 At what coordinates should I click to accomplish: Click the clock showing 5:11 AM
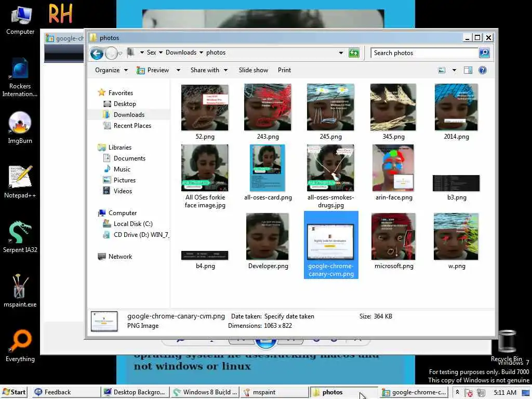[x=505, y=393]
